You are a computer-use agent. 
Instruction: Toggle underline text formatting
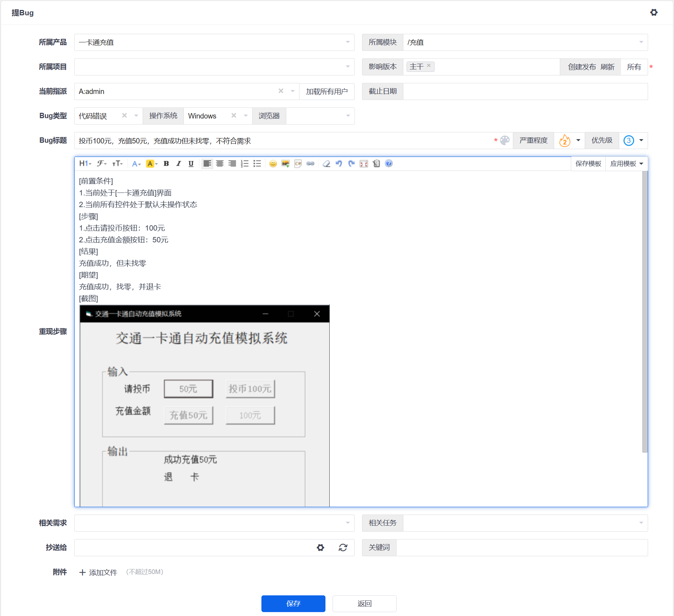[191, 164]
